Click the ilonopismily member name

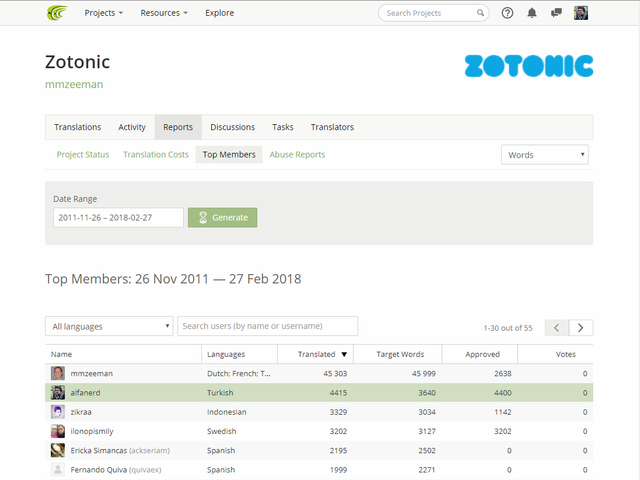[92, 431]
